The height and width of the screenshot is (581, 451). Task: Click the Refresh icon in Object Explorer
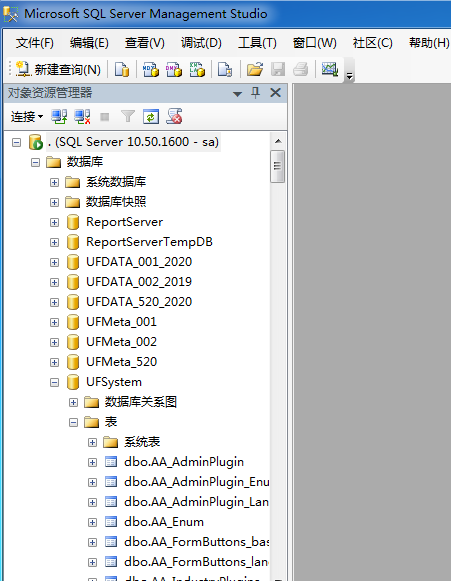tap(151, 117)
